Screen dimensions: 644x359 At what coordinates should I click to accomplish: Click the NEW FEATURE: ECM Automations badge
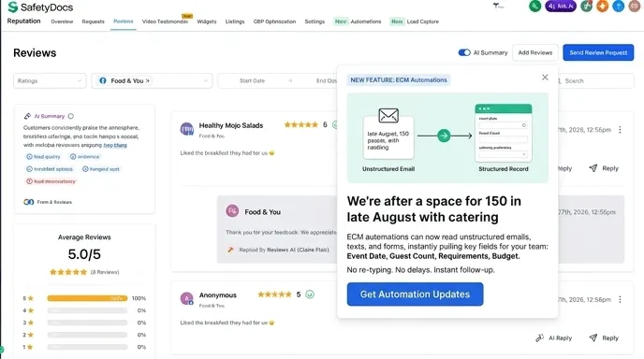pos(399,80)
